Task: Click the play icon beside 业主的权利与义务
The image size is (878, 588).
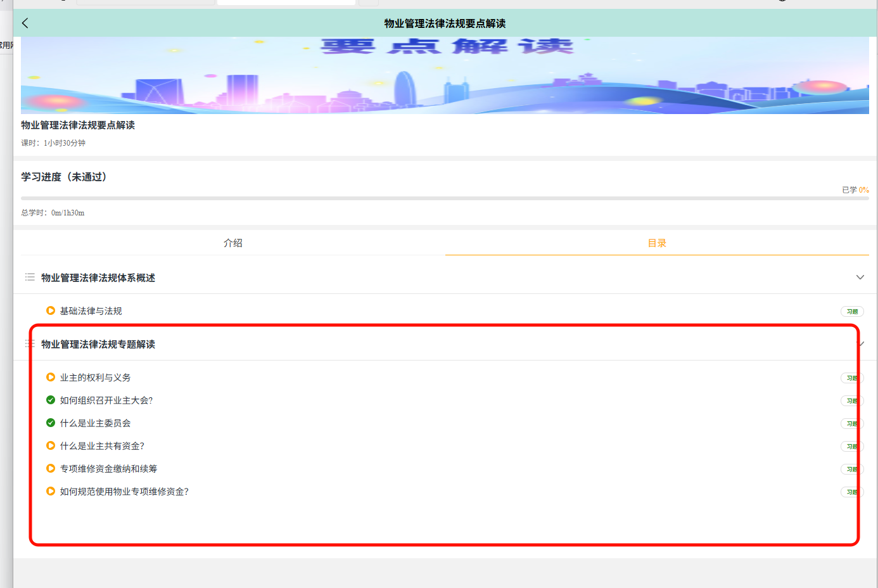Action: 50,377
